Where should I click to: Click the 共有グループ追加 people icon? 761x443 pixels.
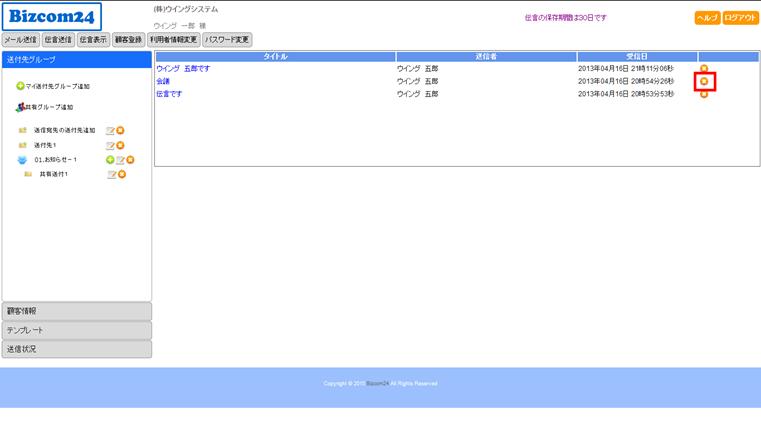pos(20,107)
